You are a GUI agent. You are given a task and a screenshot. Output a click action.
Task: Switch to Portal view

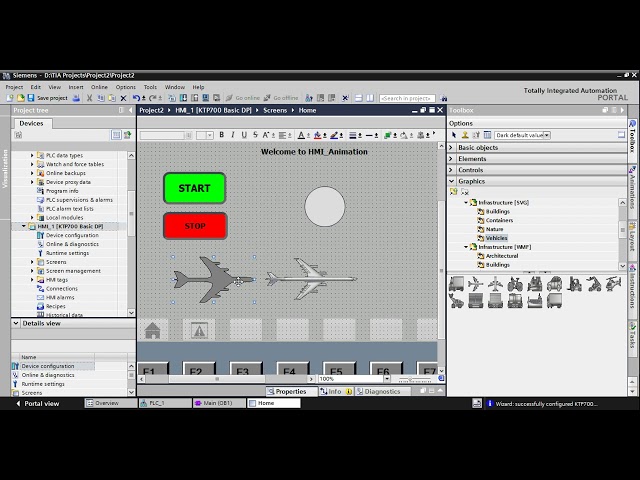(38, 403)
